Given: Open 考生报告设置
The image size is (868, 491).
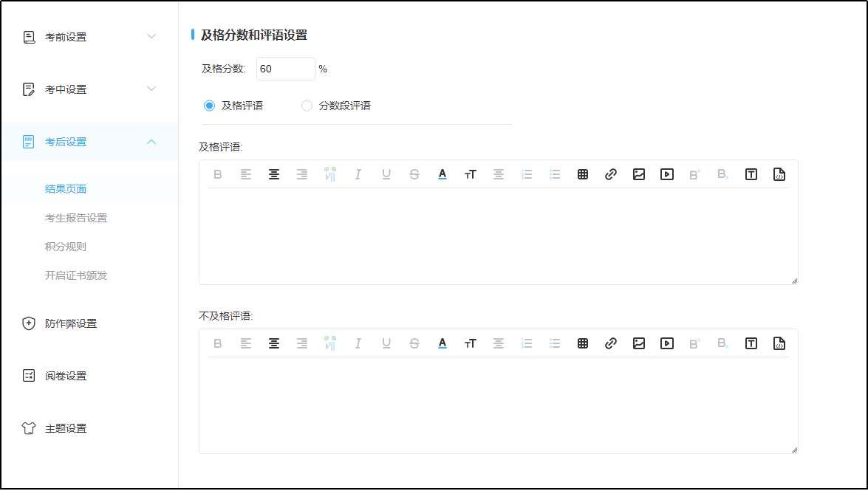Looking at the screenshot, I should click(78, 217).
